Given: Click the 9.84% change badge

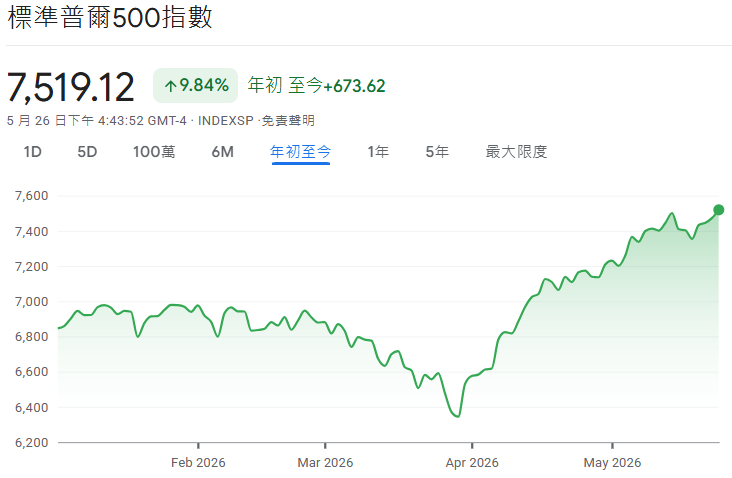Looking at the screenshot, I should click(196, 85).
